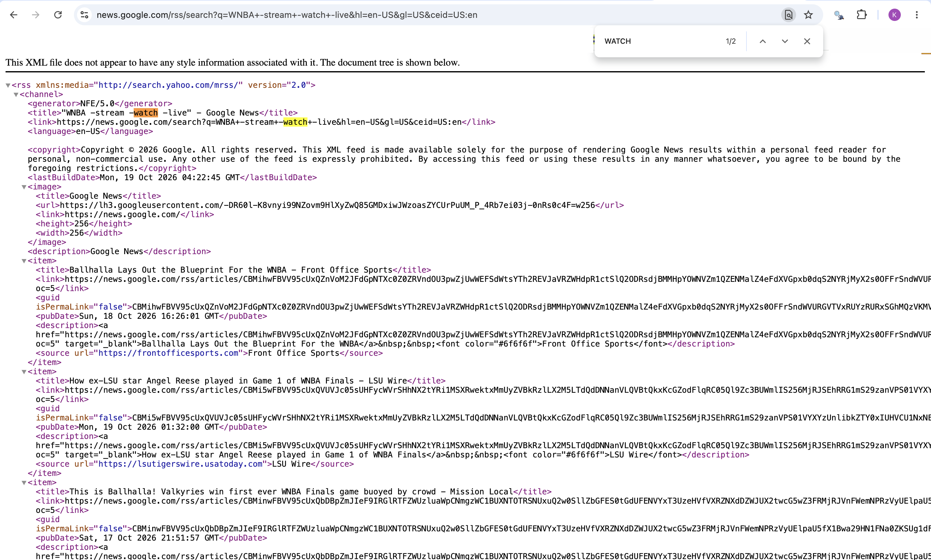Click pubDate Sun, 18 Oct 2026 16:26:01 GMT

click(149, 316)
